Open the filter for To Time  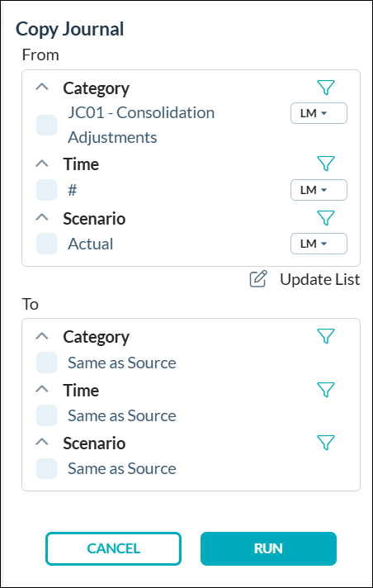click(326, 390)
